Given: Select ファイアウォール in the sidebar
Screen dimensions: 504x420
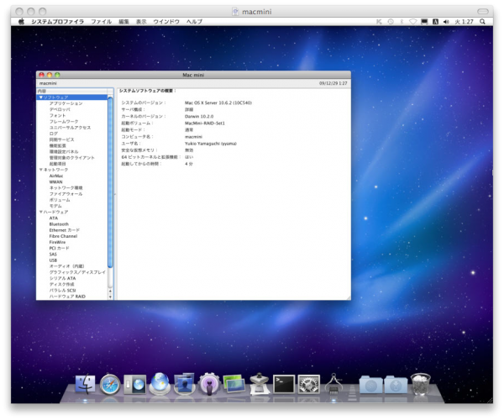Looking at the screenshot, I should (x=66, y=194).
